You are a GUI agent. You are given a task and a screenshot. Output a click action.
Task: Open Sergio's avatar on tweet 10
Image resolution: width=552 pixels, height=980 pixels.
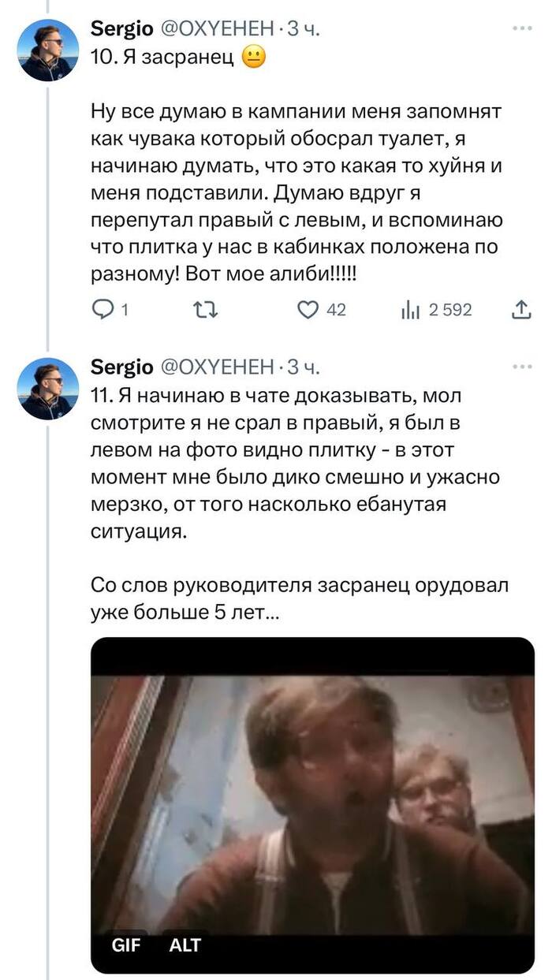coord(49,50)
